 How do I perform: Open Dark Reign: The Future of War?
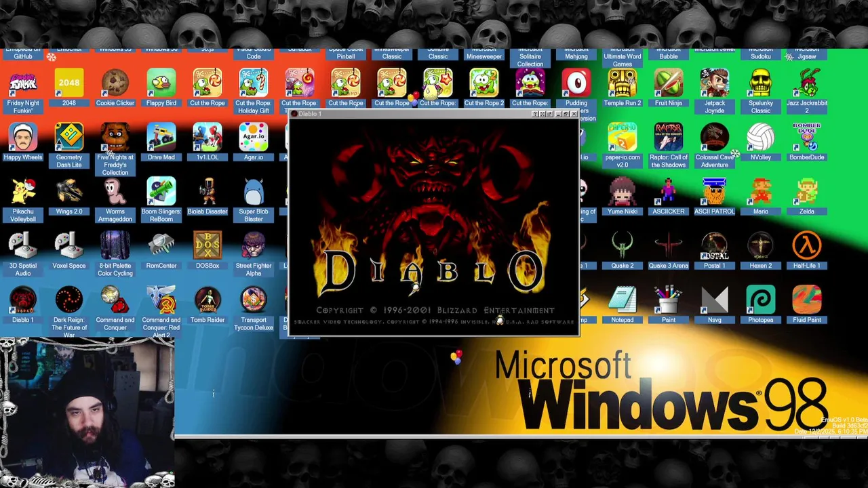click(x=69, y=300)
